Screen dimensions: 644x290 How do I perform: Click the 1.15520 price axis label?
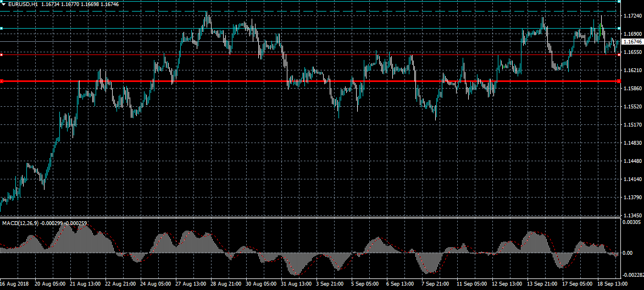point(632,107)
